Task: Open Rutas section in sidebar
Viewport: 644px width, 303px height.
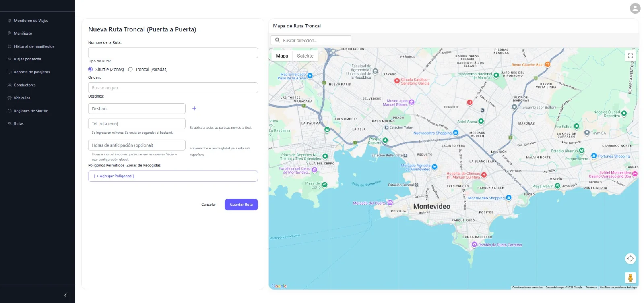Action: pyautogui.click(x=19, y=124)
